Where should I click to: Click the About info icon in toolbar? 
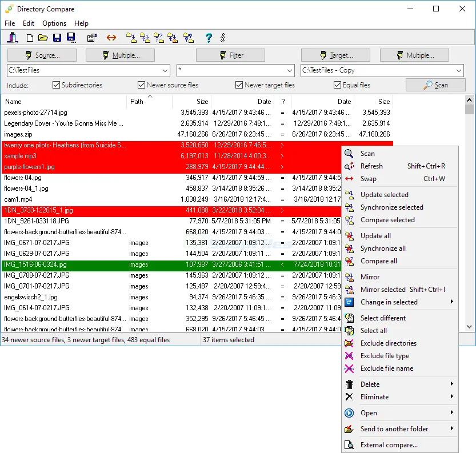pos(223,38)
